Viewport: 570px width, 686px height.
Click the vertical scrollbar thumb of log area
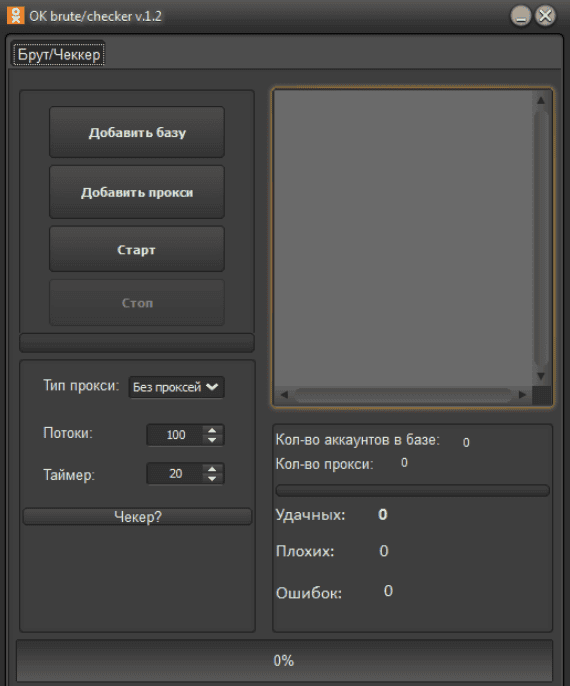pyautogui.click(x=541, y=238)
